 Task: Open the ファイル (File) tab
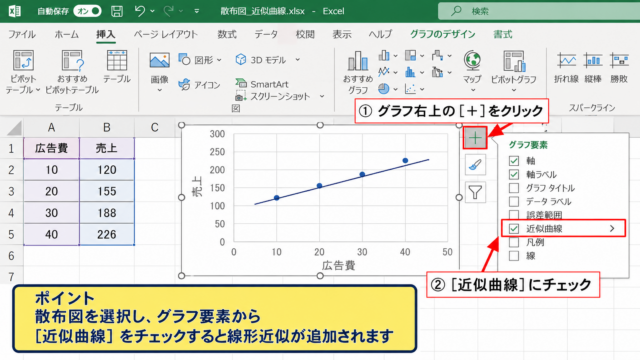click(x=22, y=34)
